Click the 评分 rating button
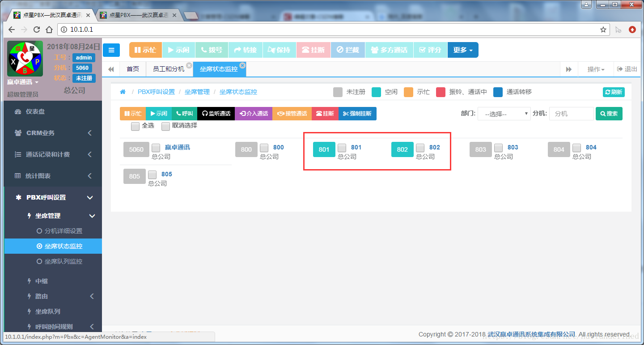This screenshot has height=345, width=644. click(x=430, y=50)
